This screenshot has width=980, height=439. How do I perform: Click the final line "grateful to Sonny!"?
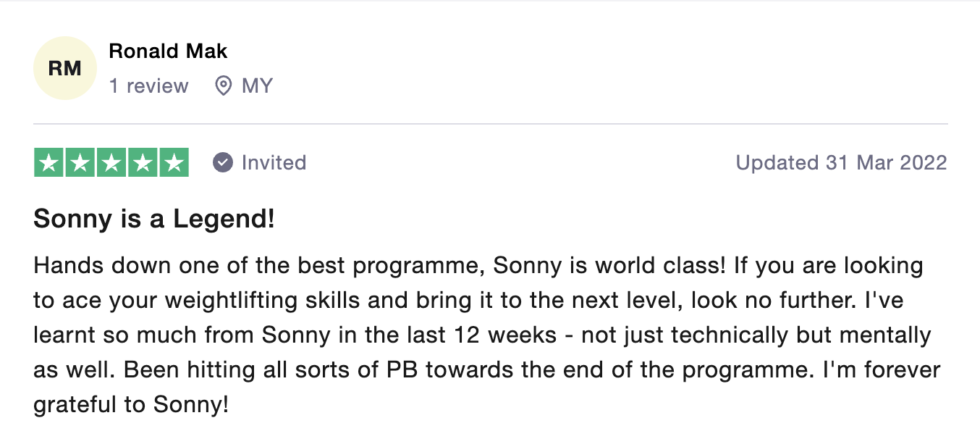click(x=131, y=406)
